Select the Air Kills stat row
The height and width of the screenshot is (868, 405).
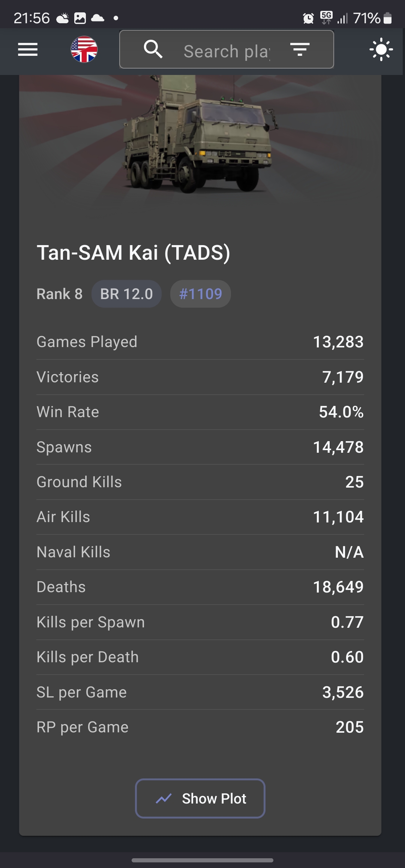tap(200, 517)
